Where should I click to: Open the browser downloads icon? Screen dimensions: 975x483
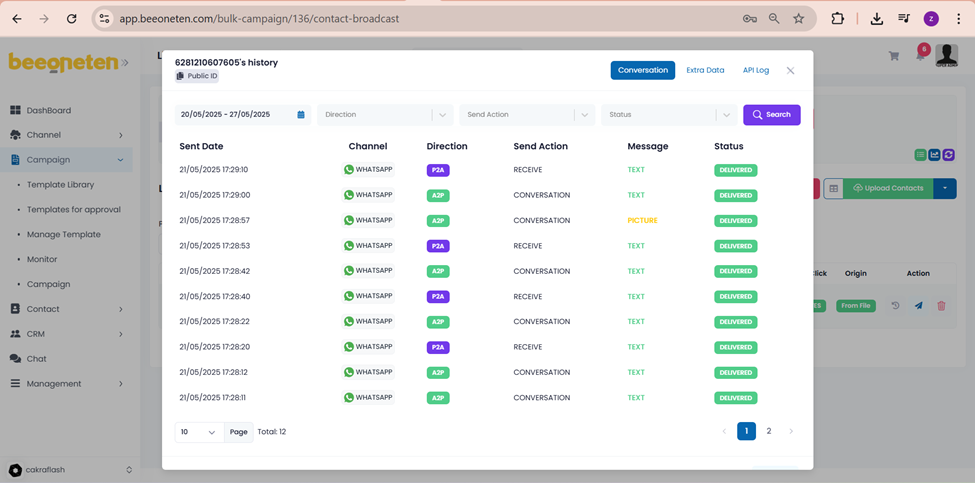(876, 18)
